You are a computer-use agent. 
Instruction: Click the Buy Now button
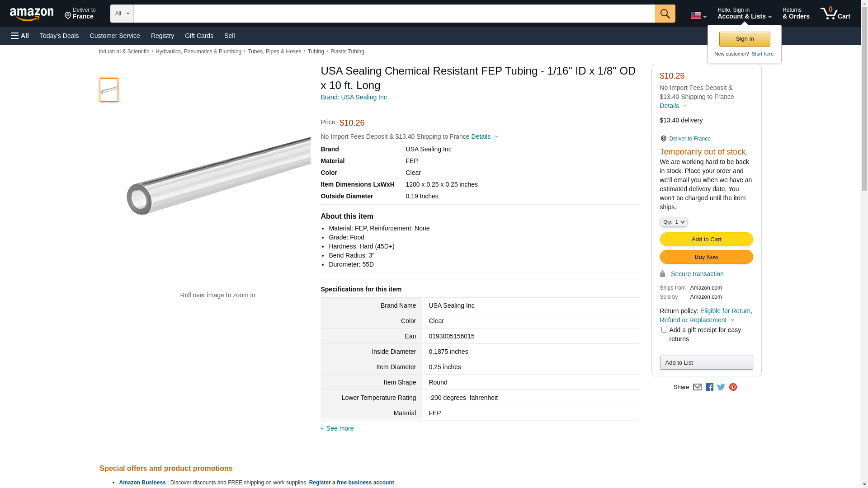[706, 257]
